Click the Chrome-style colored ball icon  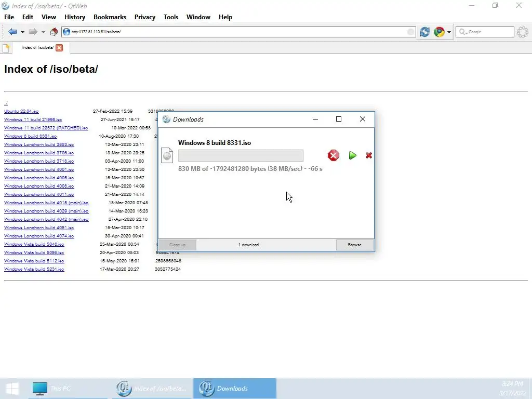[439, 32]
